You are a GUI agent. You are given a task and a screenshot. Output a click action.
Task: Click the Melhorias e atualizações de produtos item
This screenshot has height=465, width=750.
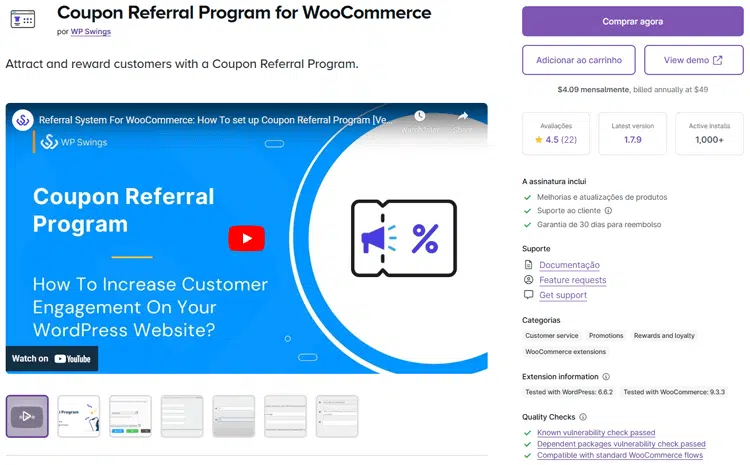[x=602, y=197]
